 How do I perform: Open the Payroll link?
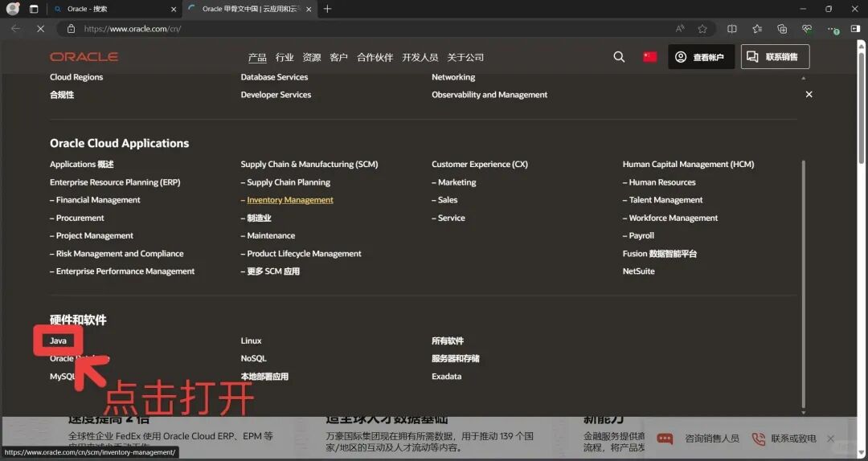click(x=641, y=236)
